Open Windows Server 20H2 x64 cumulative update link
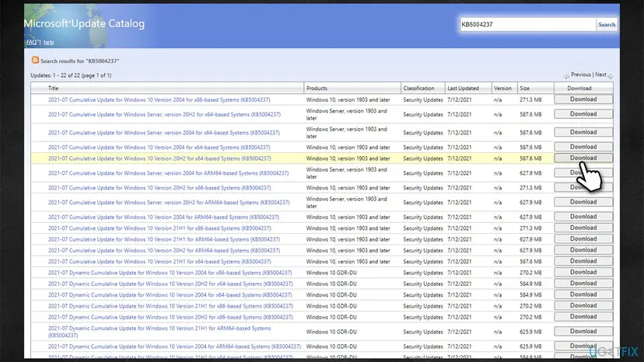Image resolution: width=644 pixels, height=362 pixels. (x=164, y=114)
